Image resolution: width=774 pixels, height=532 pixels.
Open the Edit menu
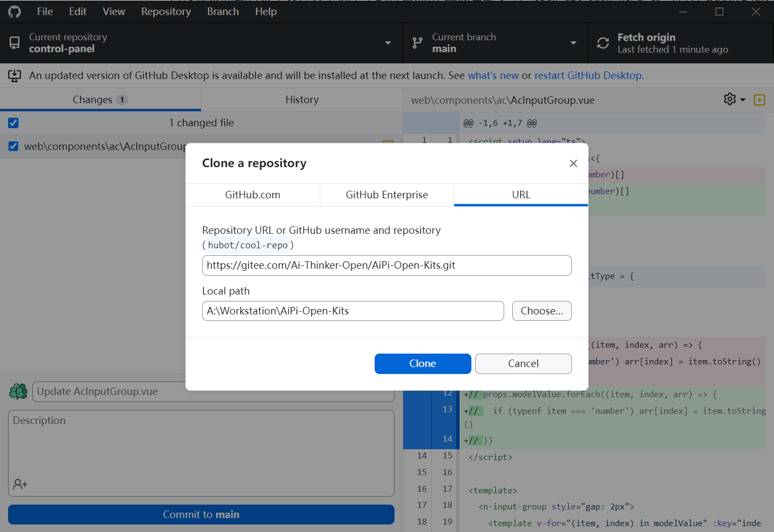77,11
